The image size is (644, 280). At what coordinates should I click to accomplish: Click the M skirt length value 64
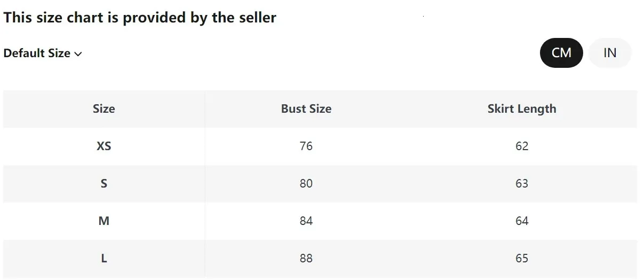point(522,221)
